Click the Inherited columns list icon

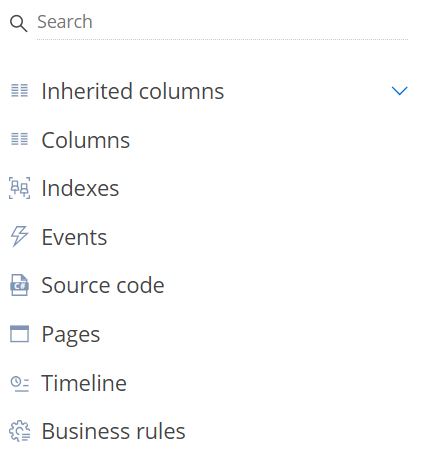coord(20,91)
